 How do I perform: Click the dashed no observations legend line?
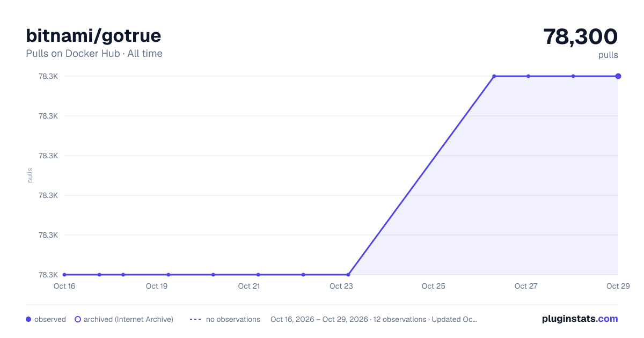click(195, 319)
